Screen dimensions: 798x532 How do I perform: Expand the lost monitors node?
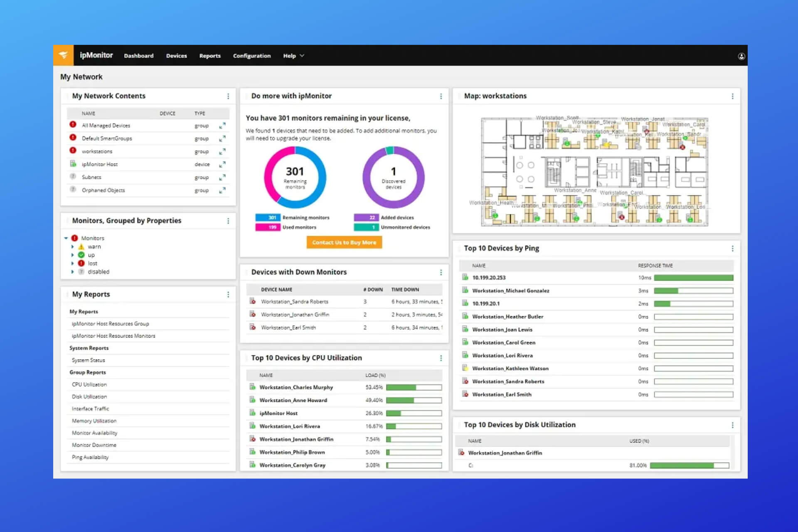(x=72, y=263)
